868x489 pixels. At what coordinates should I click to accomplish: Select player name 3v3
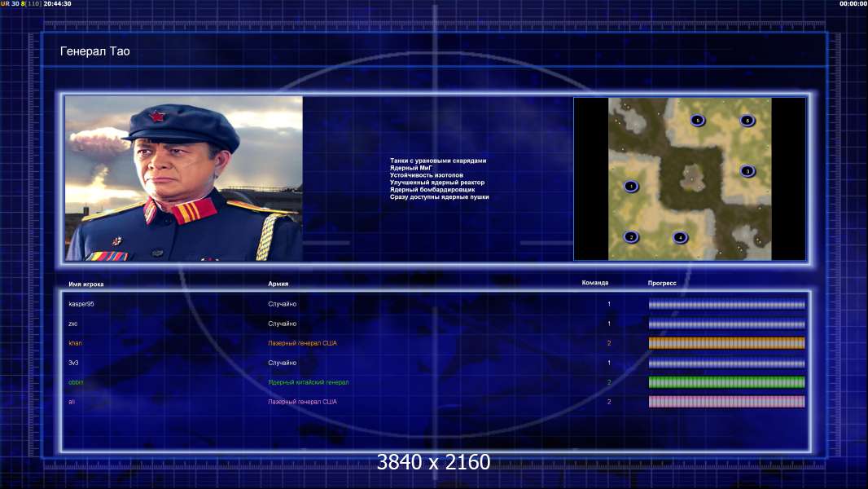pos(73,363)
